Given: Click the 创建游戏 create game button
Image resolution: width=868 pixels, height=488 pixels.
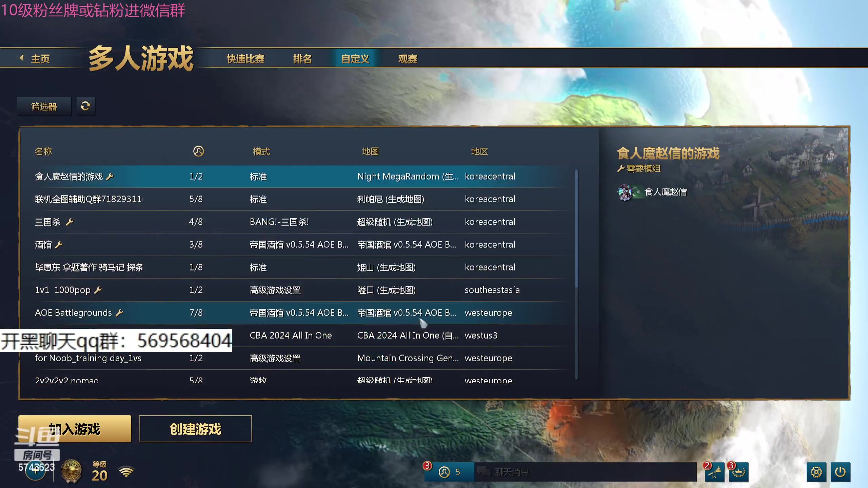Looking at the screenshot, I should point(195,429).
